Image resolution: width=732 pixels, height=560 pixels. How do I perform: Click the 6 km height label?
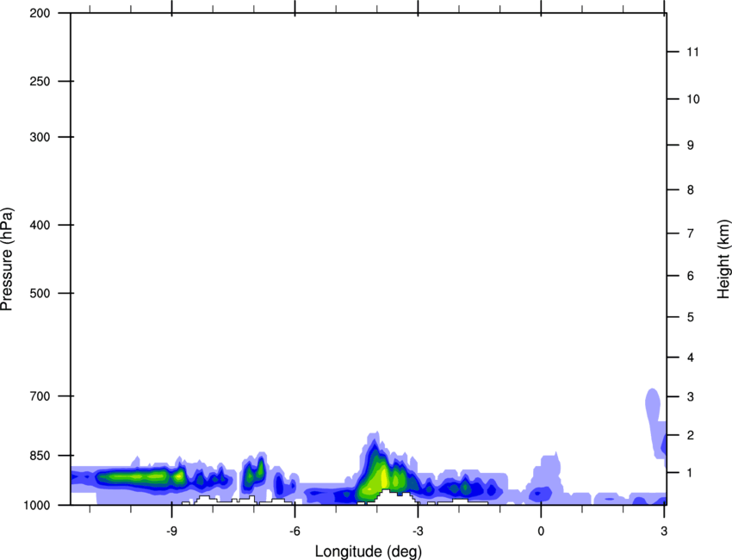(691, 276)
